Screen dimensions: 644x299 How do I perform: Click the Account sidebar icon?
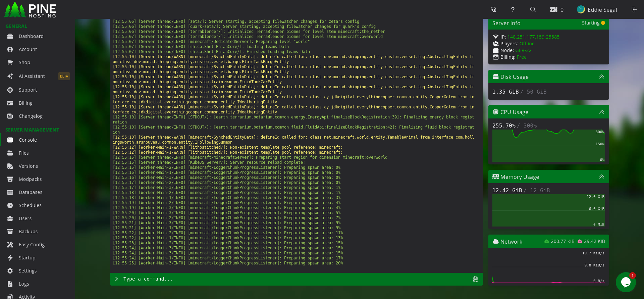(10, 49)
